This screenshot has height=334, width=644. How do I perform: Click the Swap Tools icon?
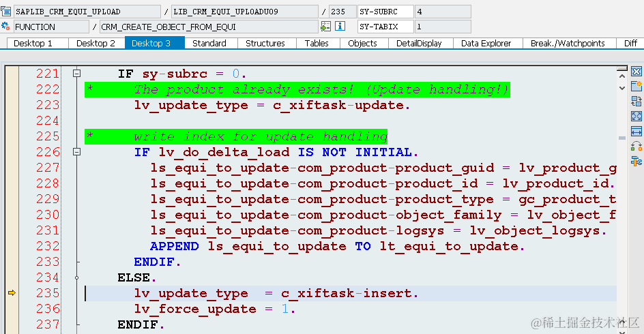[x=636, y=102]
